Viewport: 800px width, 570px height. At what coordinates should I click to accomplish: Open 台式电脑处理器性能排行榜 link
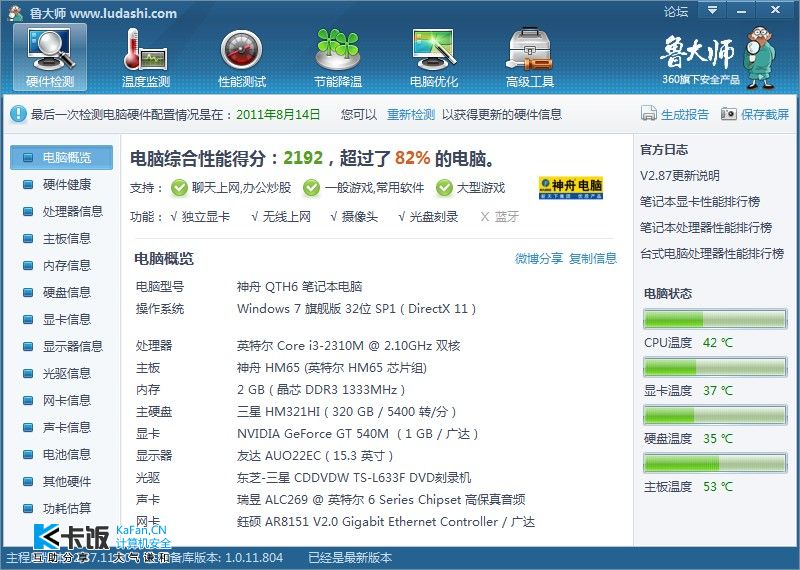click(712, 254)
